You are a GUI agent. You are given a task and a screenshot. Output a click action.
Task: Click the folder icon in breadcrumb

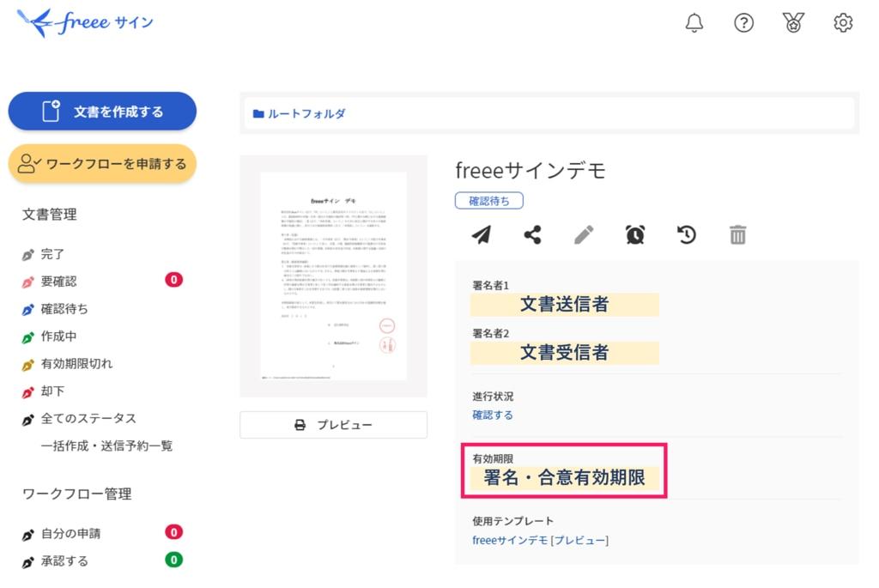(258, 114)
